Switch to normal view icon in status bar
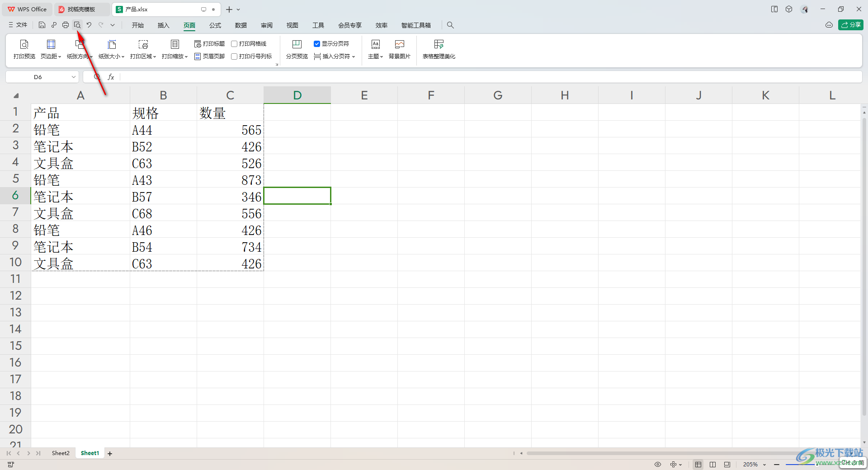Screen dimensions: 868x470 698,465
